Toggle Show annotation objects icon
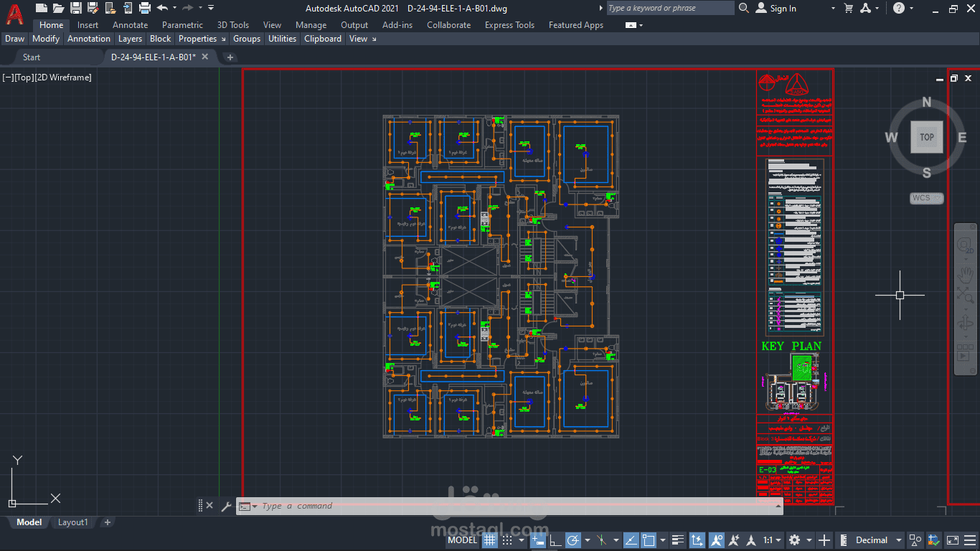Image resolution: width=980 pixels, height=551 pixels. point(717,540)
